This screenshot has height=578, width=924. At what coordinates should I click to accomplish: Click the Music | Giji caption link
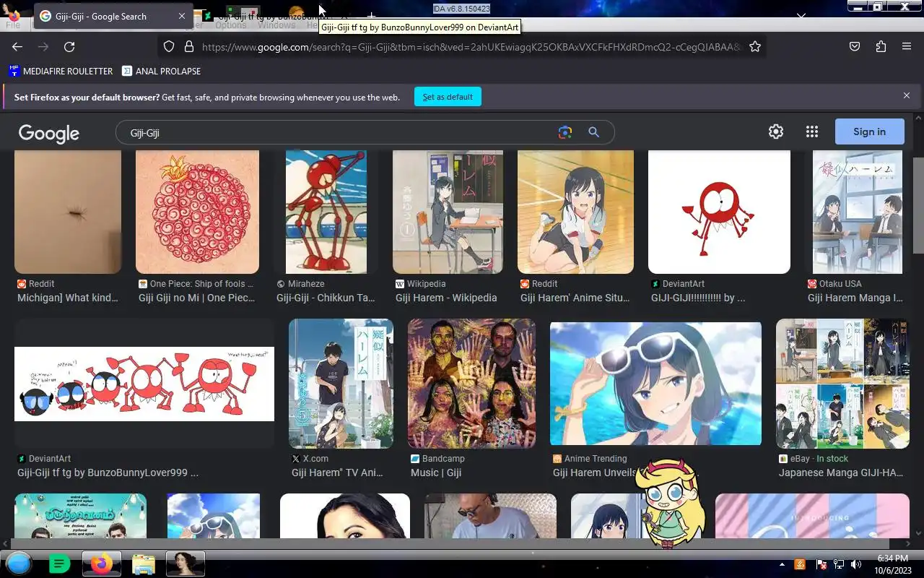tap(436, 473)
